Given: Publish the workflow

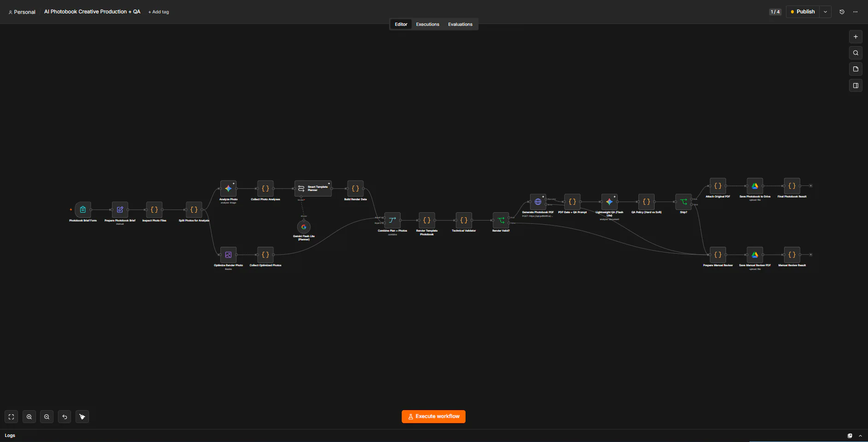Looking at the screenshot, I should coord(803,12).
